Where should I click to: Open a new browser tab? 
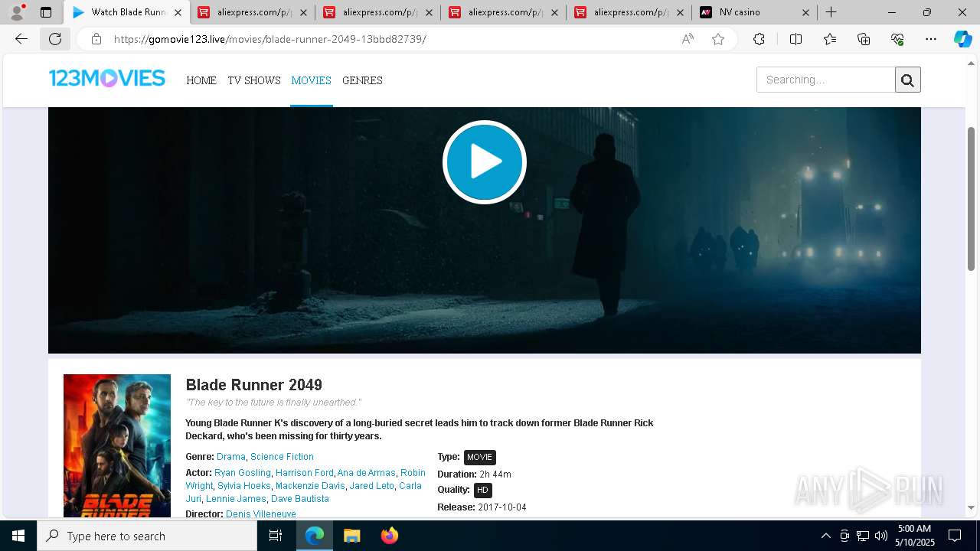point(831,12)
